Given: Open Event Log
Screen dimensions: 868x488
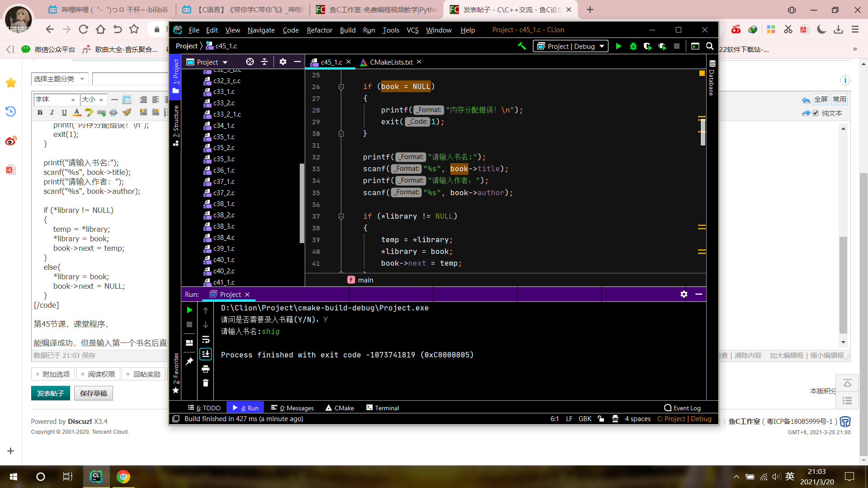Looking at the screenshot, I should (682, 408).
